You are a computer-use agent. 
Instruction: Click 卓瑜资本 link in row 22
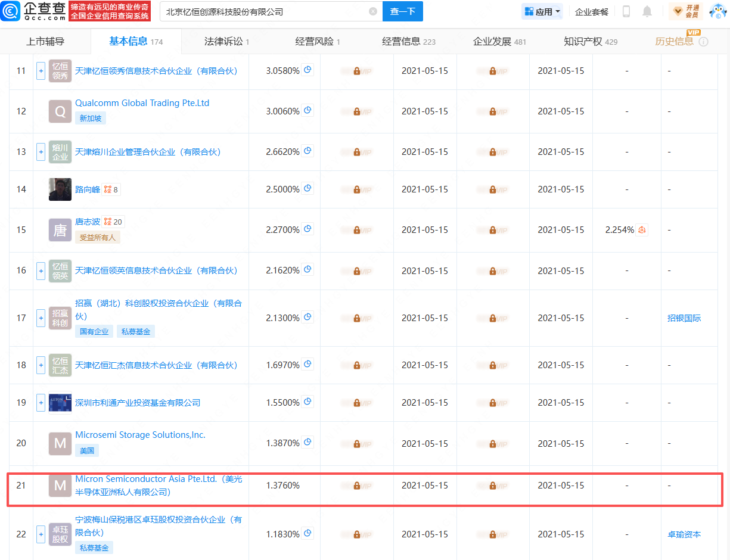(x=684, y=534)
